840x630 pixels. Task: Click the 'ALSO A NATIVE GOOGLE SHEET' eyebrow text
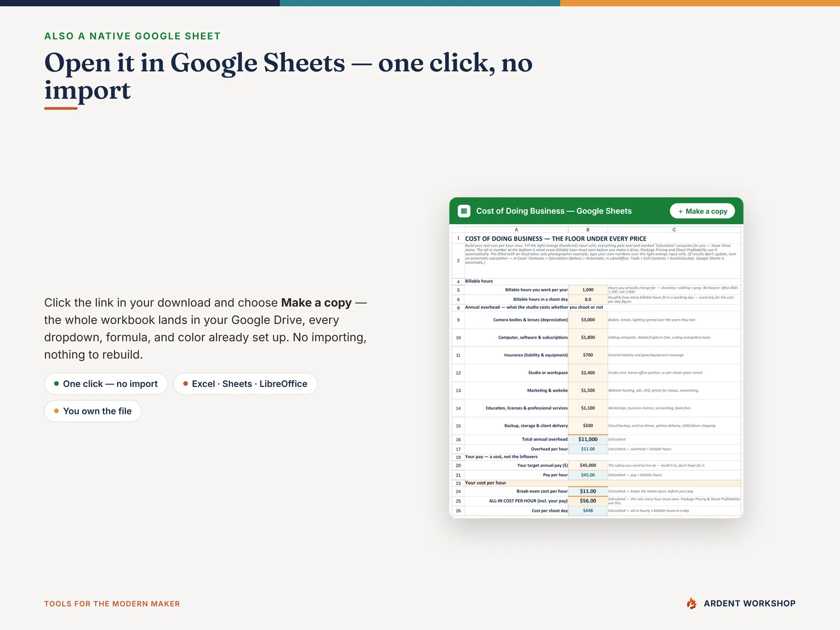coord(132,36)
